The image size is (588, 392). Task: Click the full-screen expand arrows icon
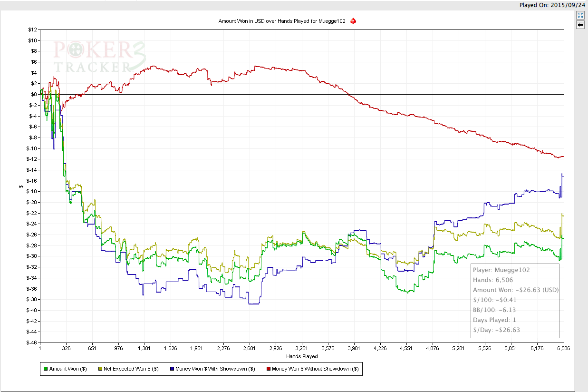tap(580, 15)
